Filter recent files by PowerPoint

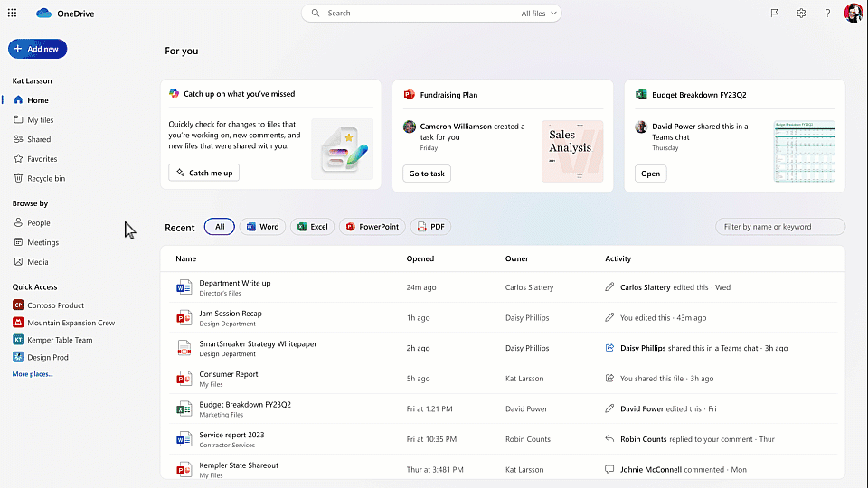pyautogui.click(x=372, y=226)
